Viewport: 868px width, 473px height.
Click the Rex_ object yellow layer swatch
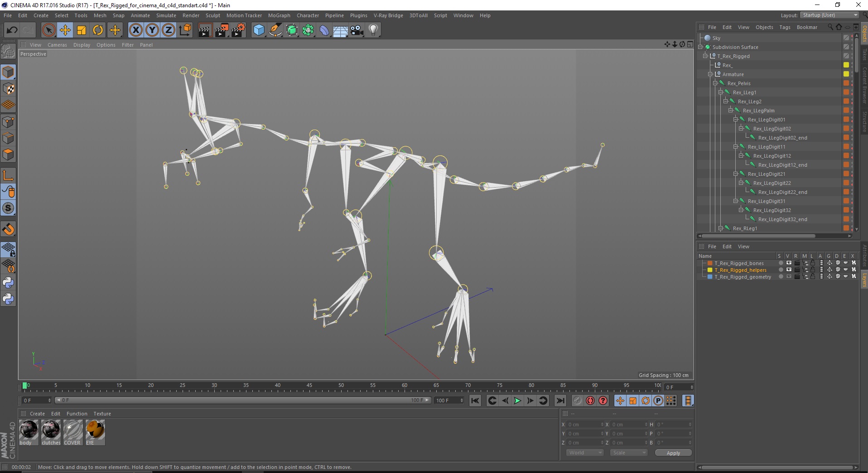click(x=846, y=65)
